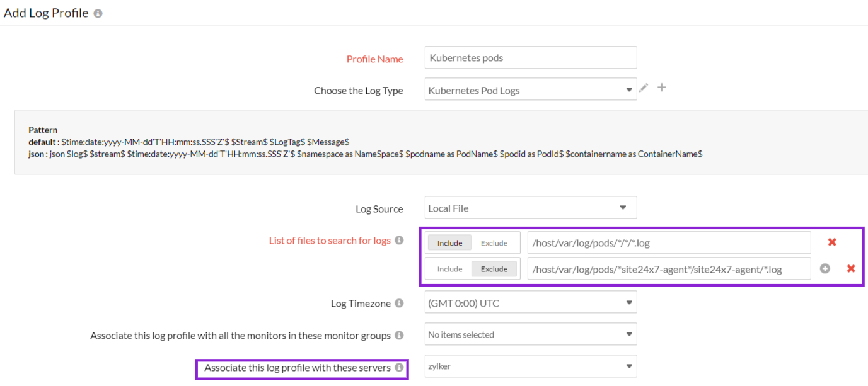Click the info icon beside Log Timezone
Viewport: 868px width, 386px height.
point(400,303)
